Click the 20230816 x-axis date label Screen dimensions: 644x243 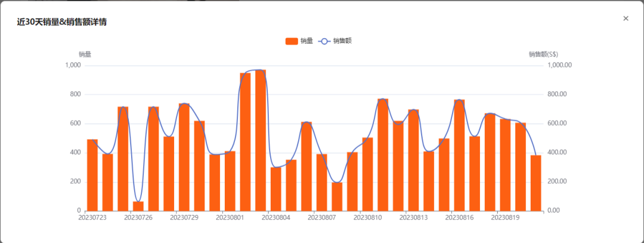(x=459, y=217)
